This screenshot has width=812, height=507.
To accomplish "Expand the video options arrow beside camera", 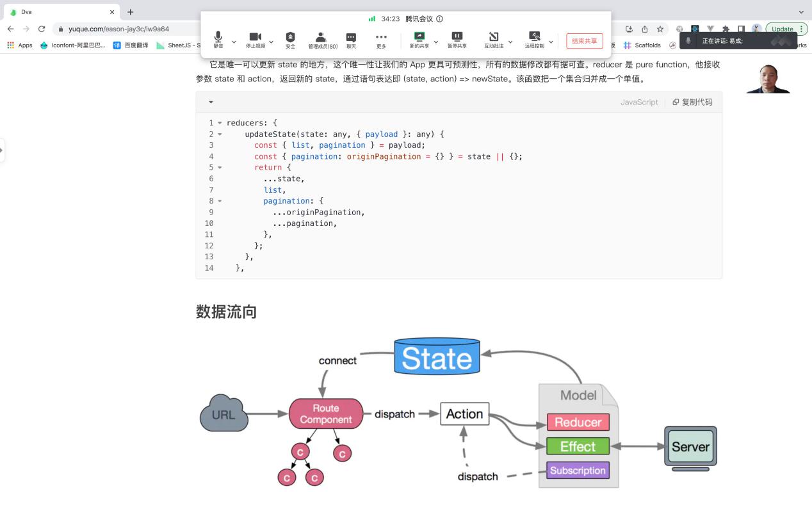I will pyautogui.click(x=271, y=42).
